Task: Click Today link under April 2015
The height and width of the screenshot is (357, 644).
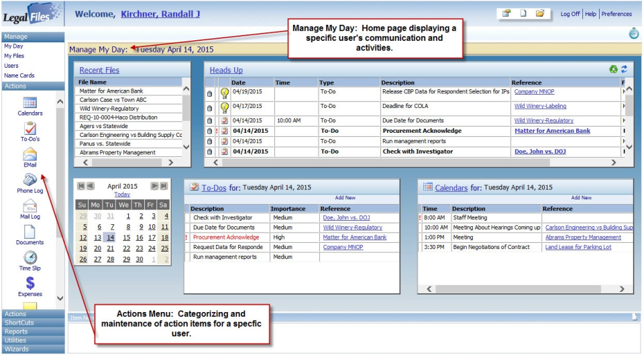Action: coord(122,195)
